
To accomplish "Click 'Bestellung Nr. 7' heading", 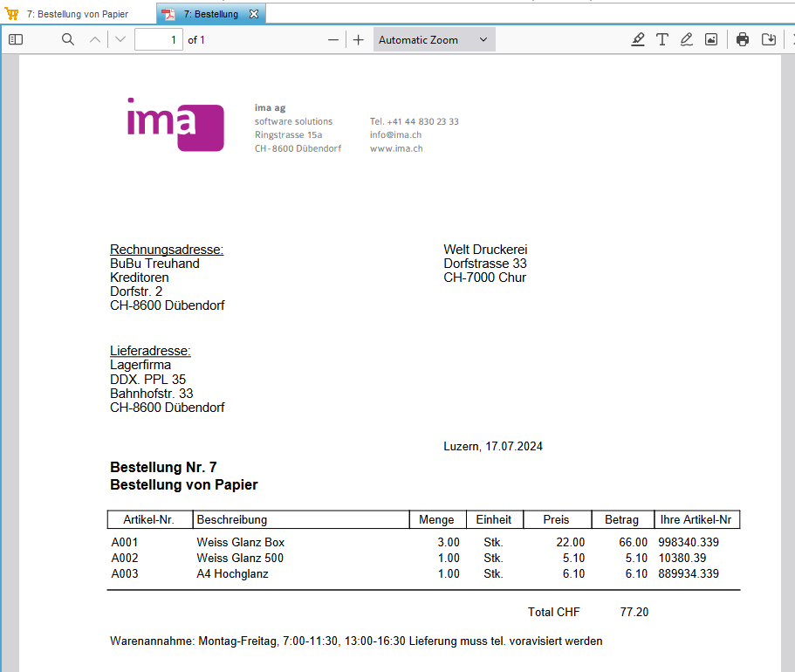I will (x=163, y=467).
